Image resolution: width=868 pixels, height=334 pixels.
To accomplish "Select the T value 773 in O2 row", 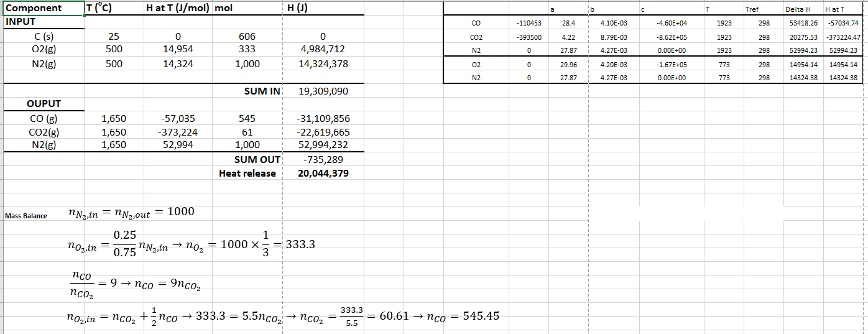I will (724, 65).
